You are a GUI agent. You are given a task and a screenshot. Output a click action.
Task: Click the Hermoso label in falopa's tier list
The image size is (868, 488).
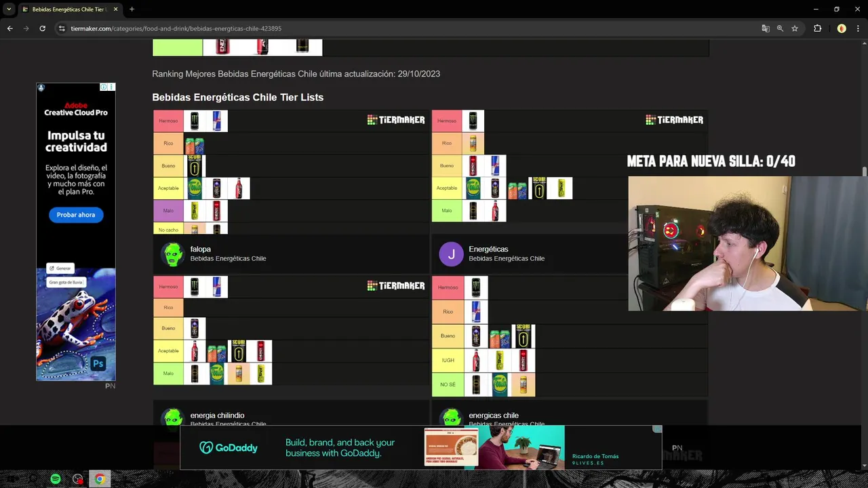pyautogui.click(x=168, y=121)
